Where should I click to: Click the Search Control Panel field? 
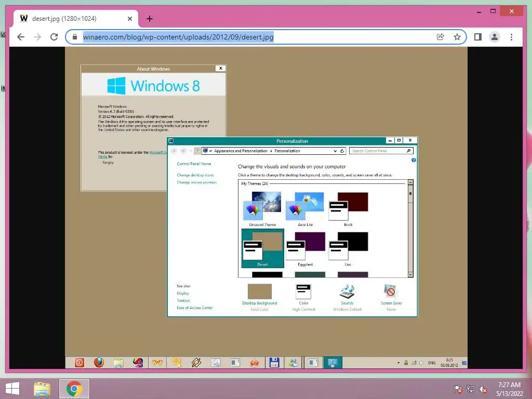381,151
